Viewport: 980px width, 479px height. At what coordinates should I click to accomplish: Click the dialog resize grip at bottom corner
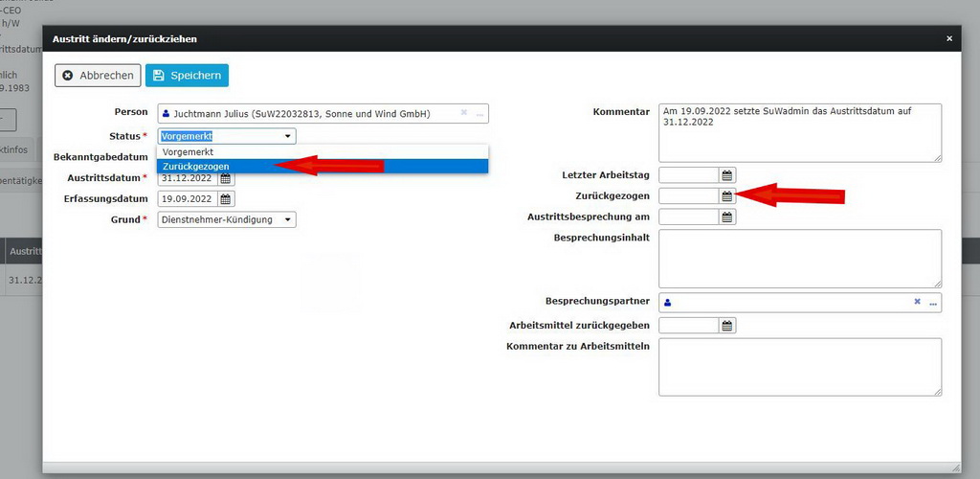[955, 468]
